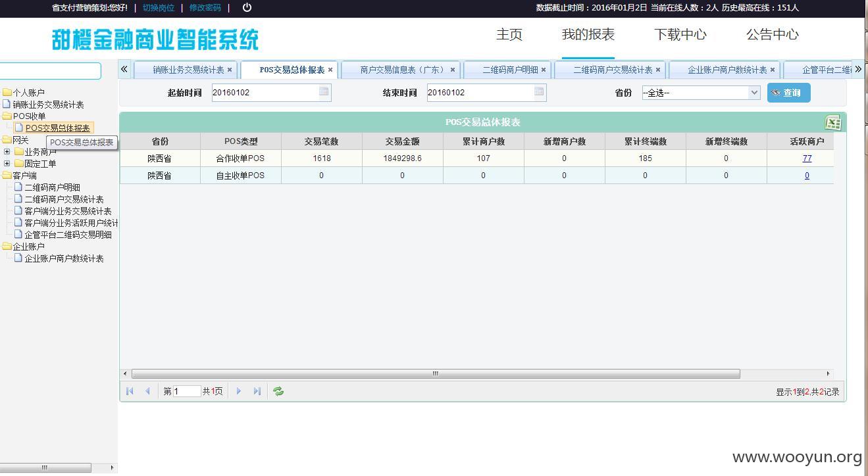Open the 我的报表 top menu
This screenshot has width=868, height=476.
tap(588, 35)
